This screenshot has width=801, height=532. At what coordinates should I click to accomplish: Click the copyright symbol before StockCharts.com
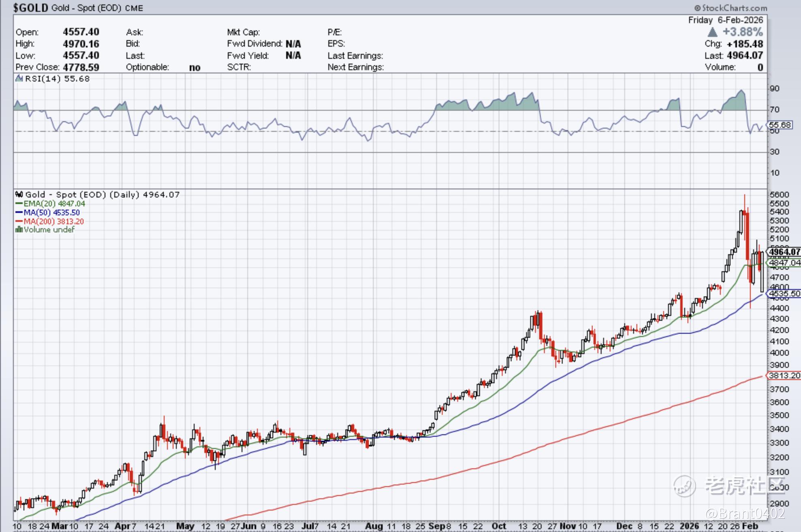click(x=697, y=8)
